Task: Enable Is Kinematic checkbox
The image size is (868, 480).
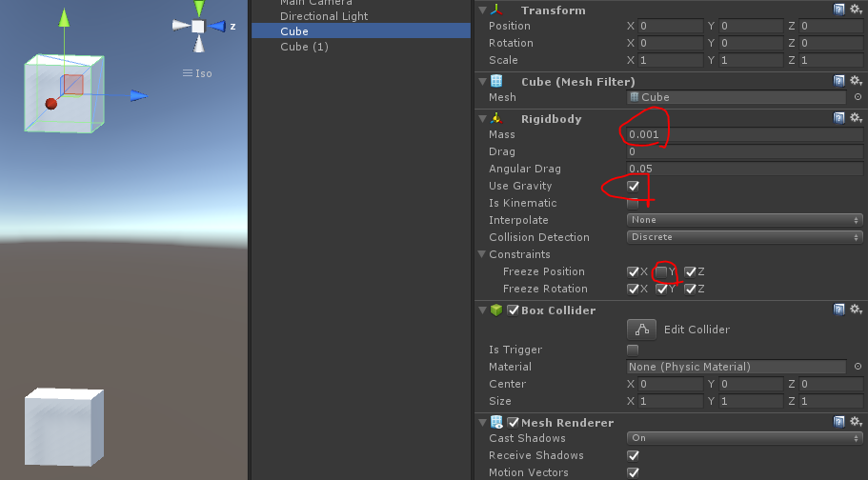Action: pos(633,203)
